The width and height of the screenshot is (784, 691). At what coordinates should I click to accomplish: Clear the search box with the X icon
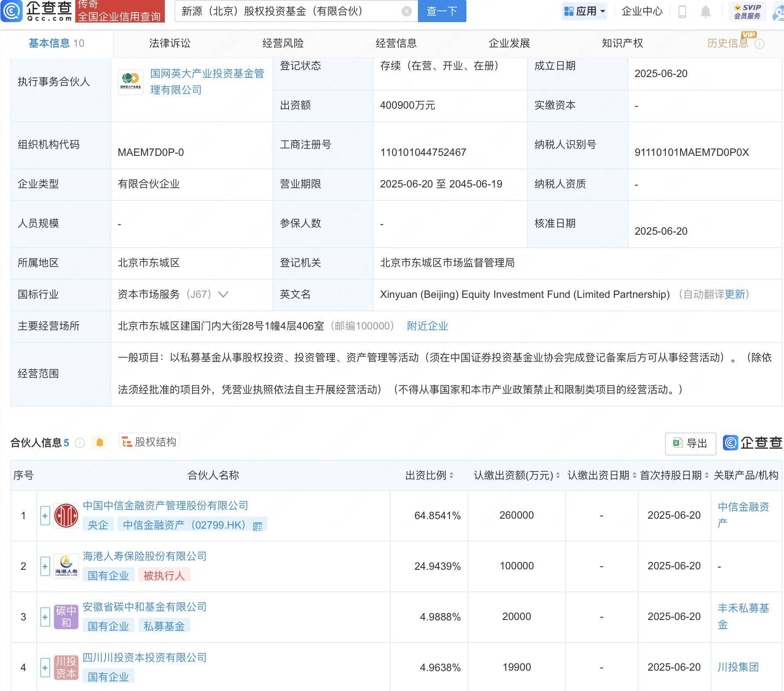(406, 11)
